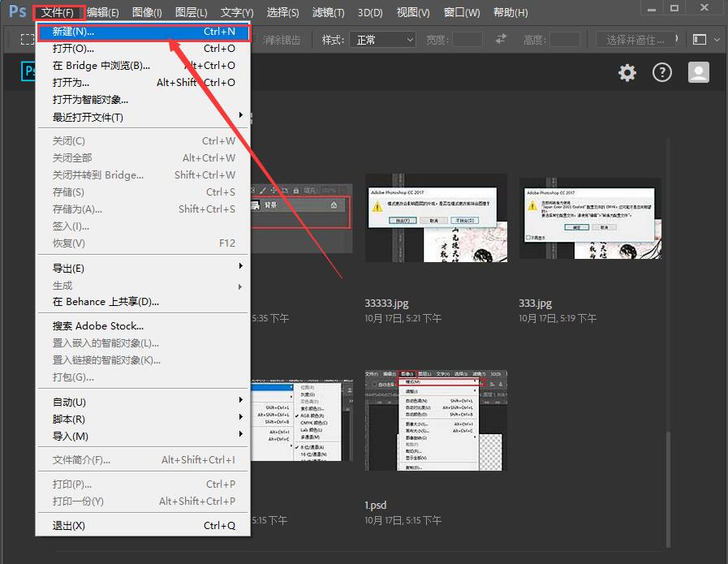
Task: Click the 宽度 input field
Action: click(467, 40)
